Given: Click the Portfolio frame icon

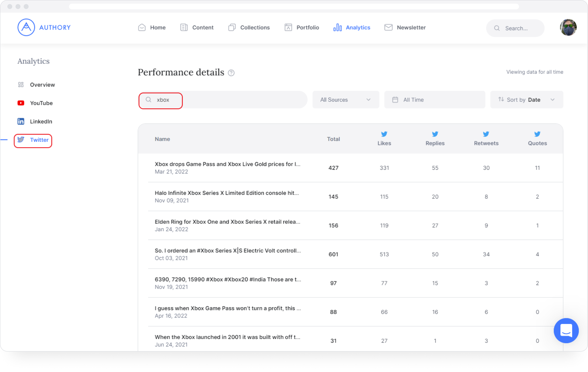Looking at the screenshot, I should [288, 27].
